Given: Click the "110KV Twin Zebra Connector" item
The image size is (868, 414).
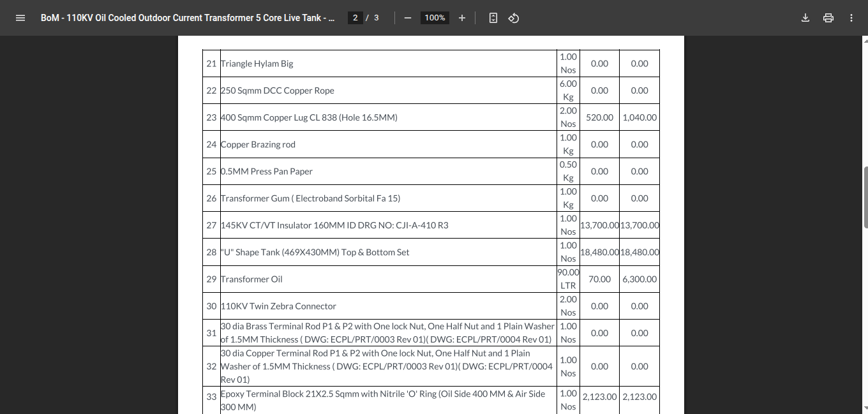Looking at the screenshot, I should tap(278, 306).
